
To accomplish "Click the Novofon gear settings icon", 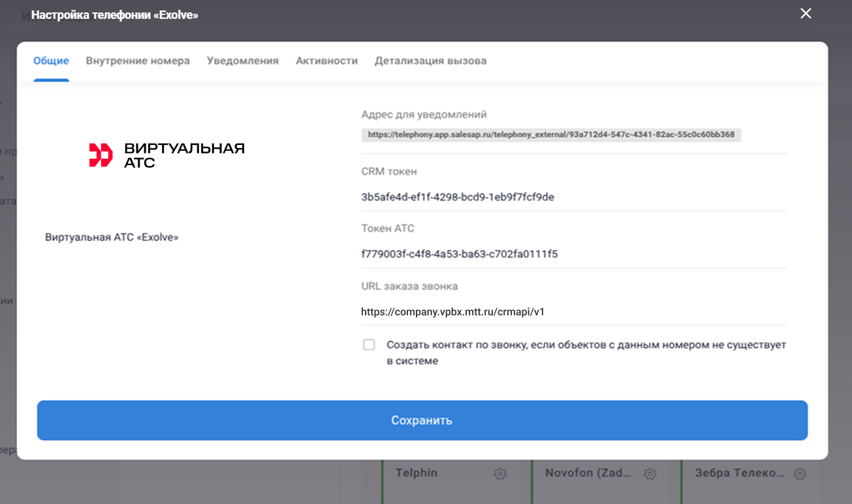I will click(650, 474).
